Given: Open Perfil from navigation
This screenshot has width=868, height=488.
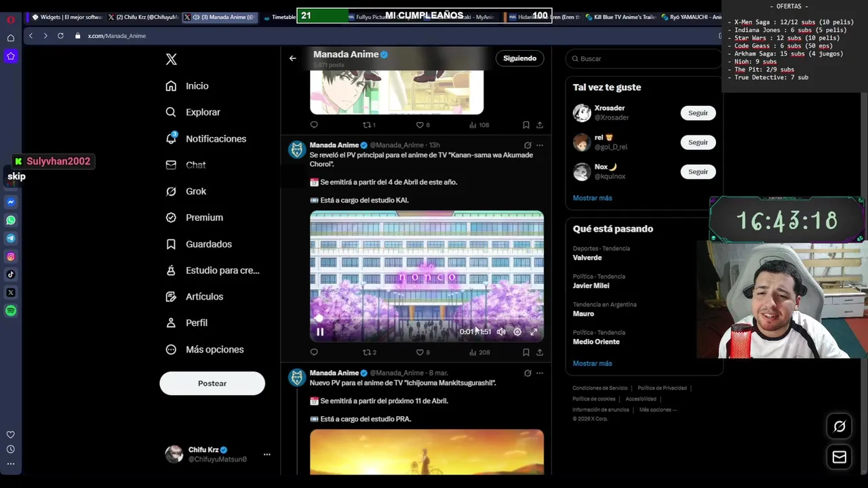Looking at the screenshot, I should tap(187, 323).
